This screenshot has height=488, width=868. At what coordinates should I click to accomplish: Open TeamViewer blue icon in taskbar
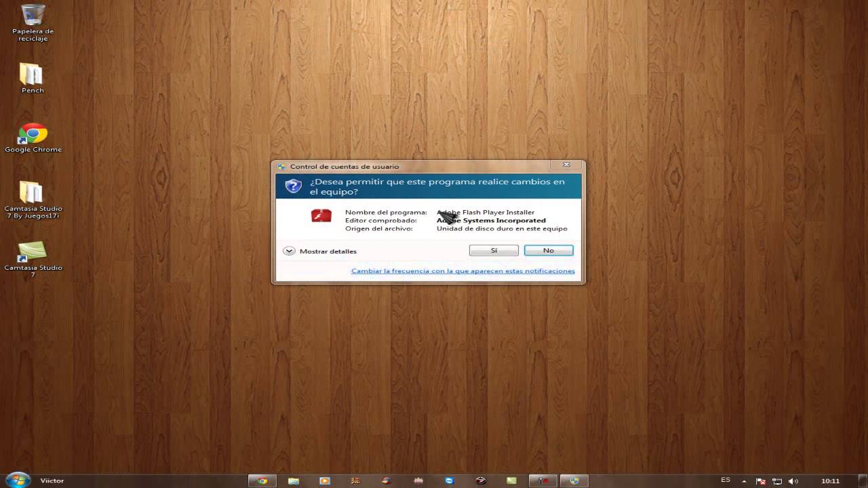pyautogui.click(x=449, y=481)
